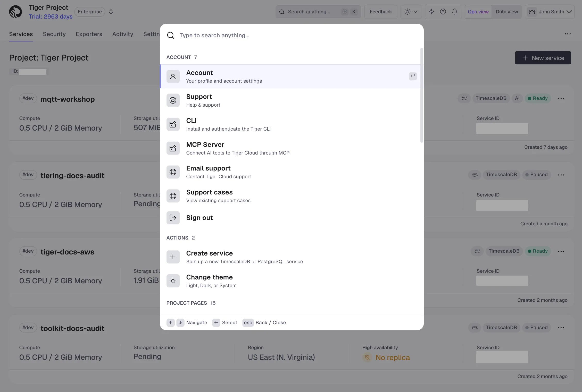Click the Email support lifebuoy icon
Screen dimensions: 582x392
(173, 172)
